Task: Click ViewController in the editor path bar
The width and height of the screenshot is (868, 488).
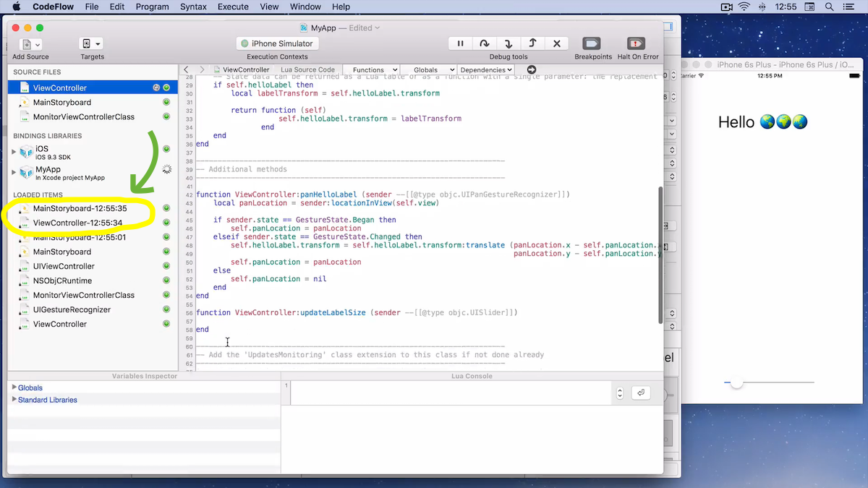Action: click(241, 69)
